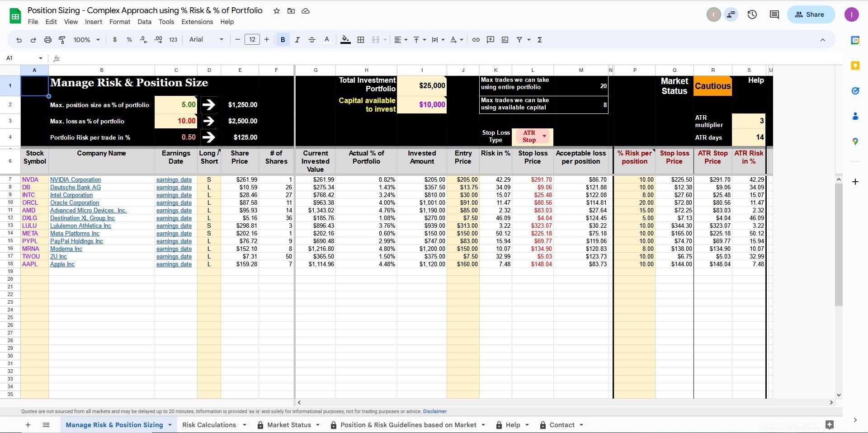Click the Share button
Image resolution: width=868 pixels, height=433 pixels.
[811, 14]
